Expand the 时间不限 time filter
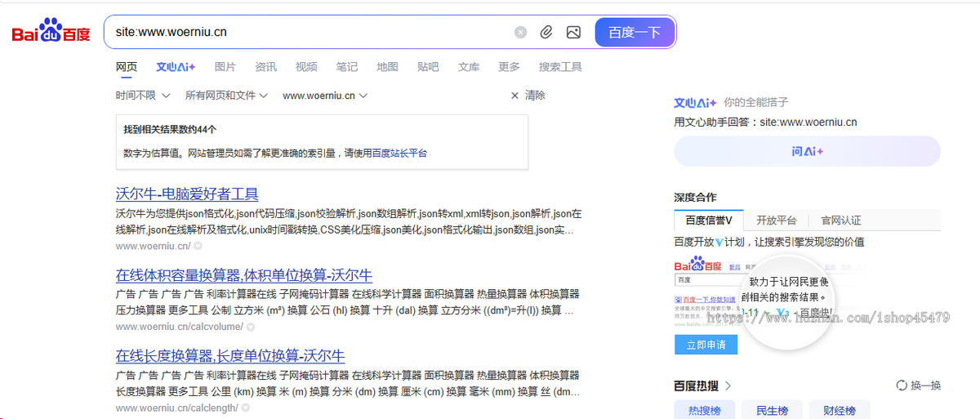980x419 pixels. (142, 96)
